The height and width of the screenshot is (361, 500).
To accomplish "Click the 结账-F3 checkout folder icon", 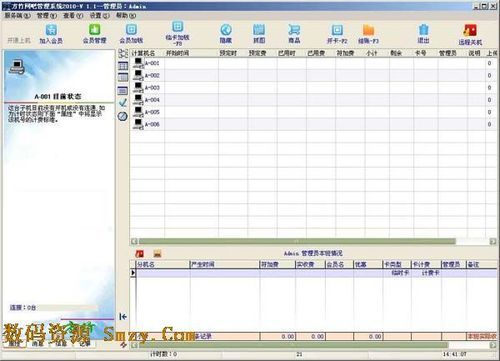I will click(x=368, y=30).
